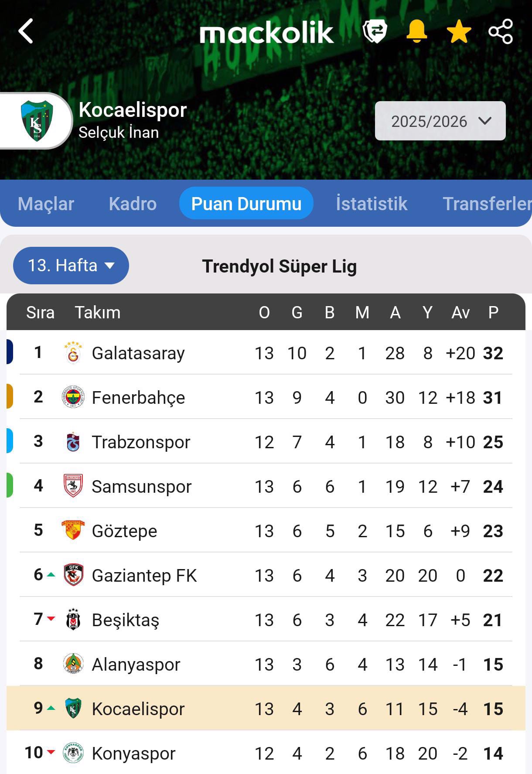Open Gaziantep FK team name link
Viewport: 532px width, 774px height.
click(144, 576)
